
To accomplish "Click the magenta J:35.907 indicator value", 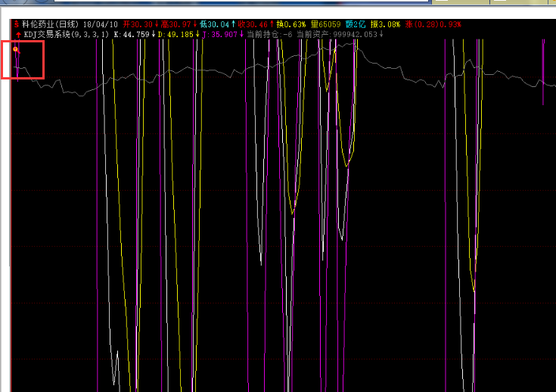I will tap(219, 34).
